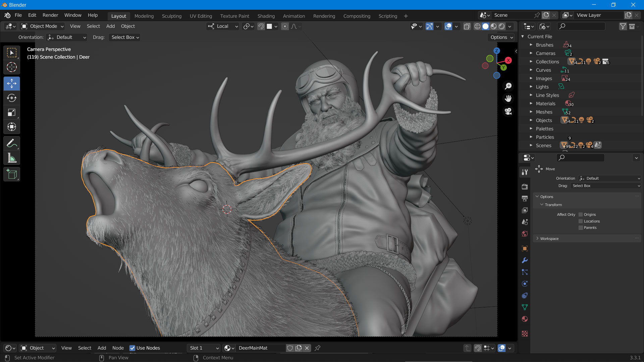Screen dimensions: 644x362
Task: Open the Render menu
Action: 50,15
